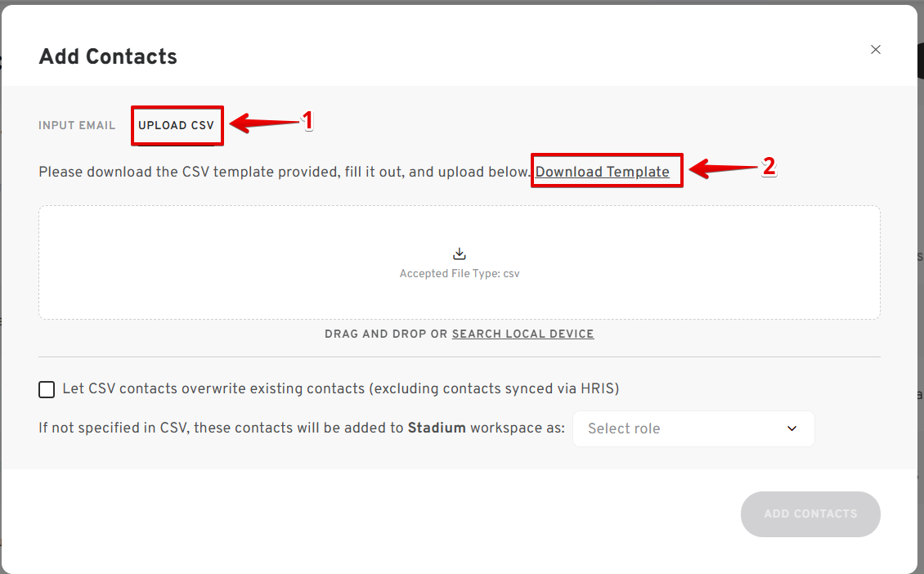Screen dimensions: 924x574
Task: Expand role list via chevron arrow
Action: [x=792, y=428]
